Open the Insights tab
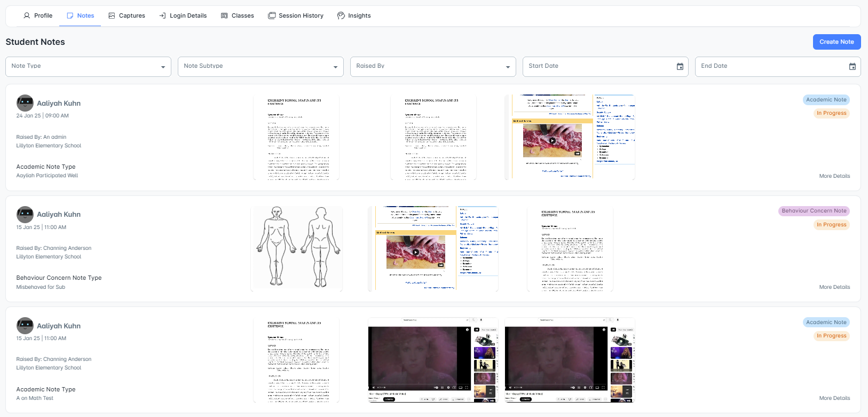Viewport: 868px width, 417px height. (x=354, y=15)
